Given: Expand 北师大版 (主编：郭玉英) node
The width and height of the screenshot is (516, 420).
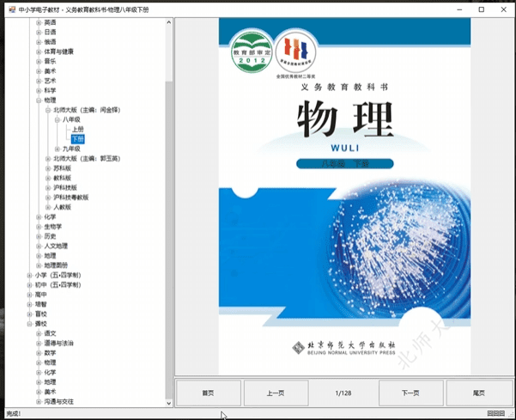Looking at the screenshot, I should point(48,158).
